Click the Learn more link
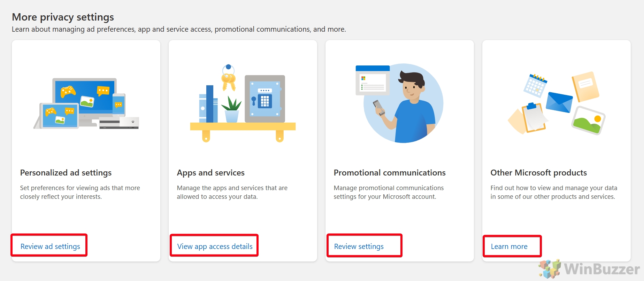 point(509,246)
